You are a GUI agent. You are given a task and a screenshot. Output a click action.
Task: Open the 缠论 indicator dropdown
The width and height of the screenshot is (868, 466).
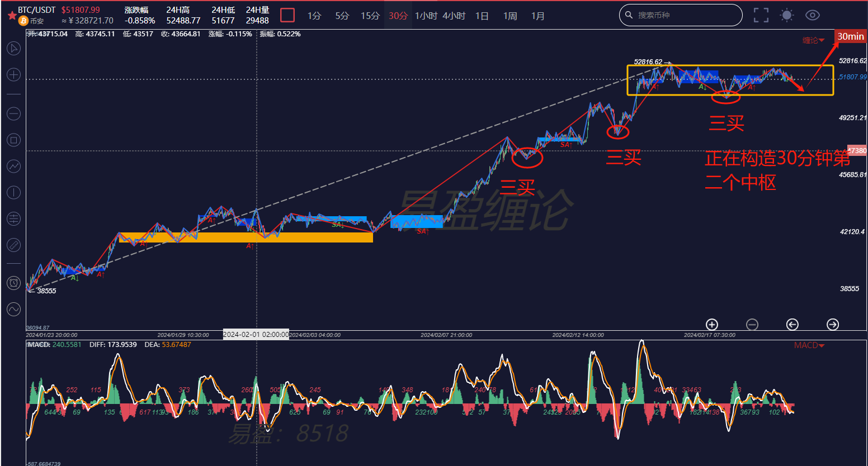(814, 40)
